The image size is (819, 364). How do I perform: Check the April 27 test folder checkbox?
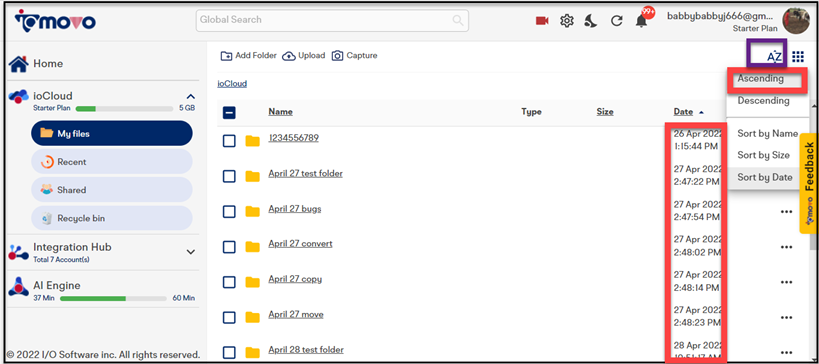tap(229, 177)
